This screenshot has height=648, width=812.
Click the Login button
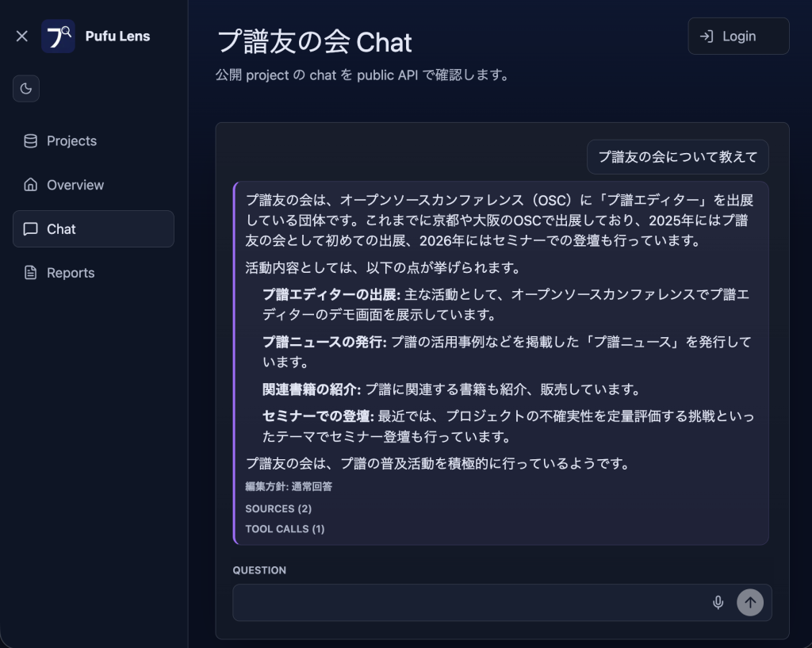pyautogui.click(x=738, y=36)
